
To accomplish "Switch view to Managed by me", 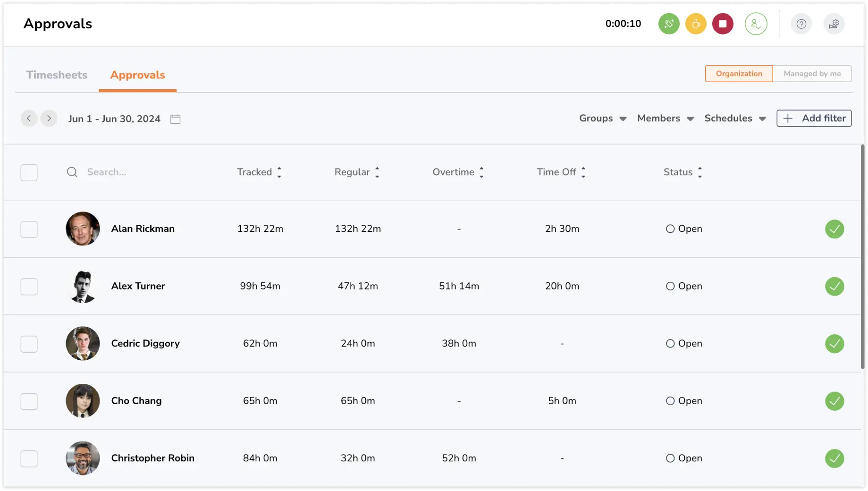I will (812, 74).
